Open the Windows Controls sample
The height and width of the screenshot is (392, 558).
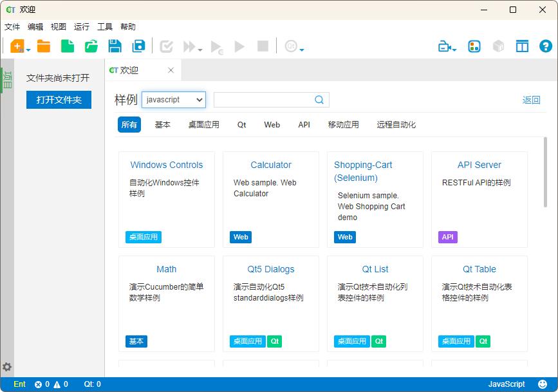(x=167, y=165)
